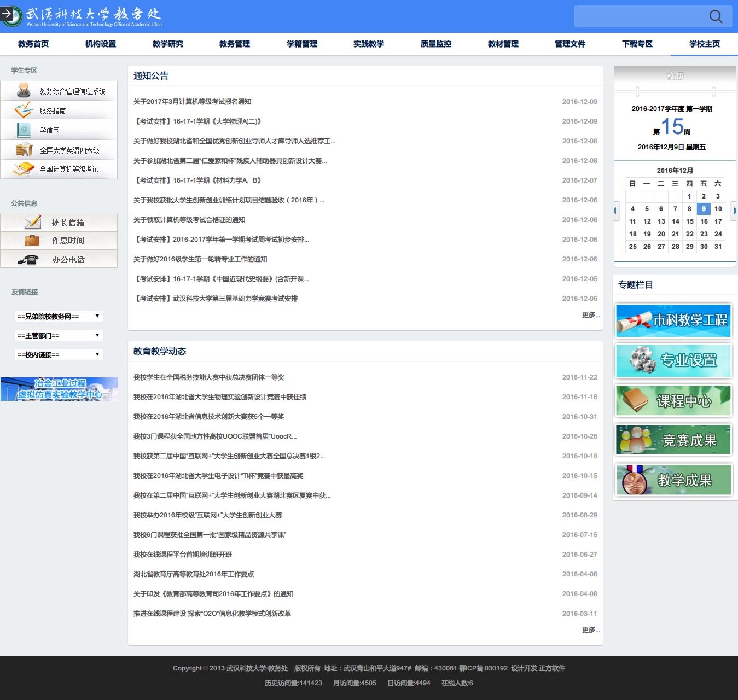Viewport: 738px width, 700px height.
Task: Open the 教学研究 menu item
Action: coord(168,44)
